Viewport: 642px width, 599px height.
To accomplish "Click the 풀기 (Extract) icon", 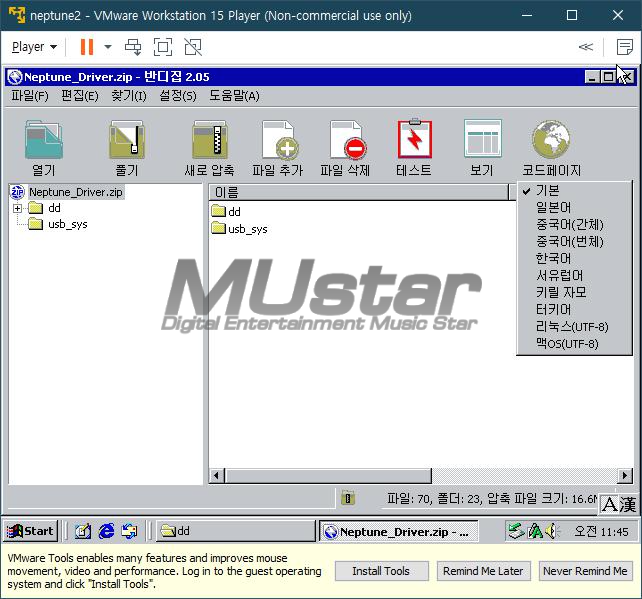I will [x=127, y=140].
